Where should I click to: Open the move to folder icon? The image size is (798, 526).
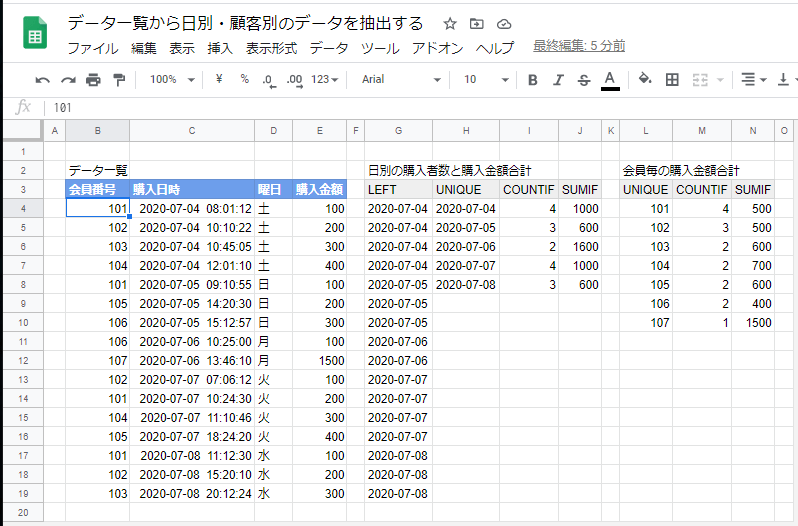tap(476, 24)
